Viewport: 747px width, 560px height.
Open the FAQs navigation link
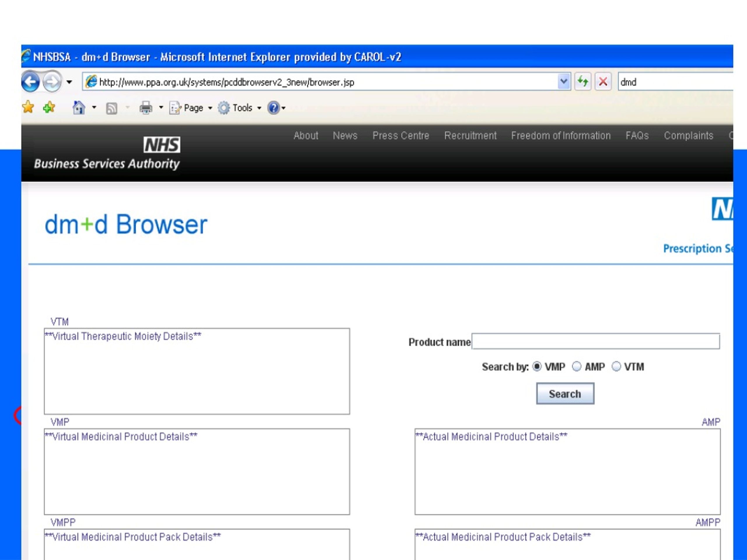coord(637,135)
